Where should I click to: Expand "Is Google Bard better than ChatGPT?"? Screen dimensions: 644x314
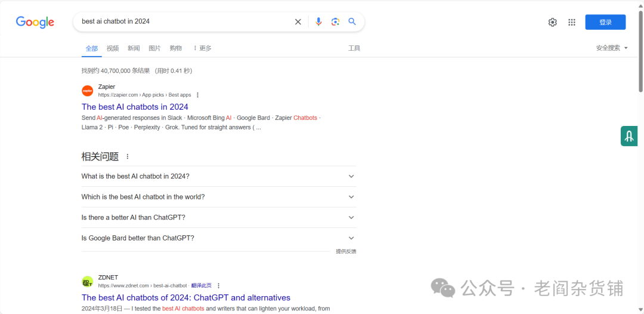pos(219,238)
